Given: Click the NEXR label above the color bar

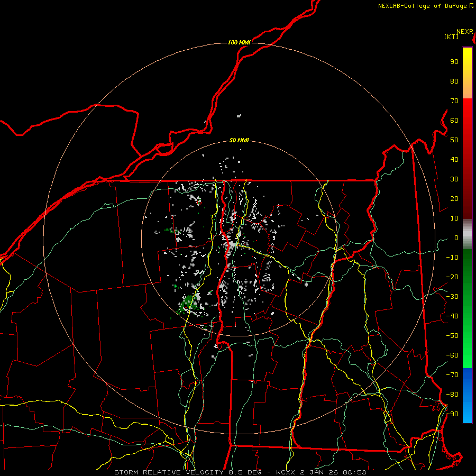Looking at the screenshot, I should click(465, 32).
